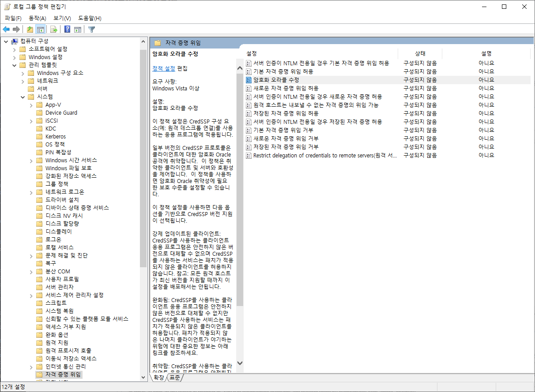Click the tree pane scroll up arrow
This screenshot has height=392, width=535.
[x=143, y=41]
